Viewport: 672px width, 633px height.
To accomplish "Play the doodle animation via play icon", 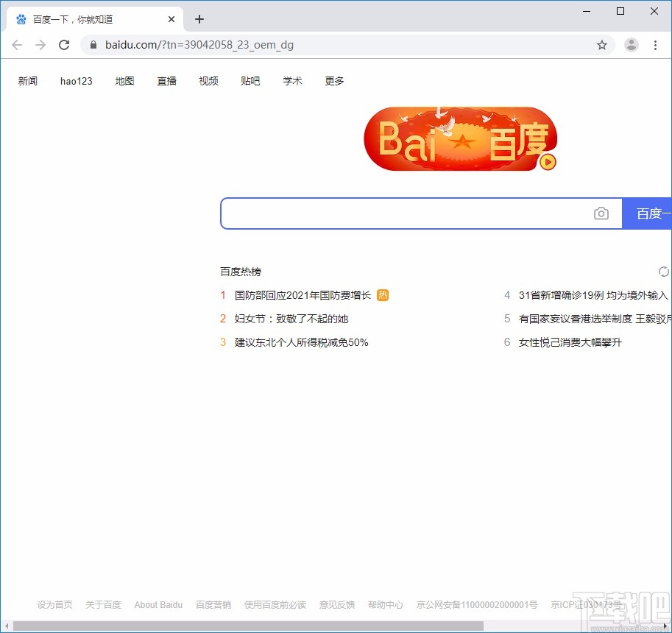I will [546, 162].
